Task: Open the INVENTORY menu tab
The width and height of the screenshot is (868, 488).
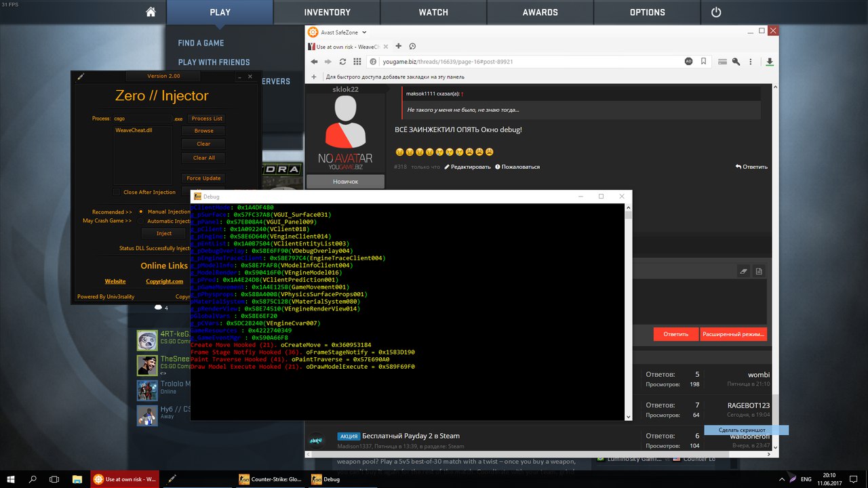Action: 327,12
